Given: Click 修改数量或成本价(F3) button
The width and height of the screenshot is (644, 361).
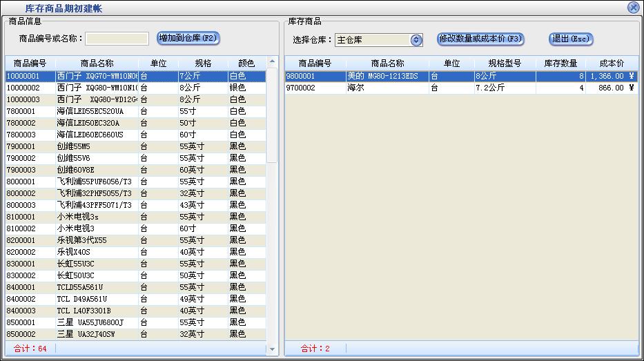Looking at the screenshot, I should pyautogui.click(x=480, y=39).
